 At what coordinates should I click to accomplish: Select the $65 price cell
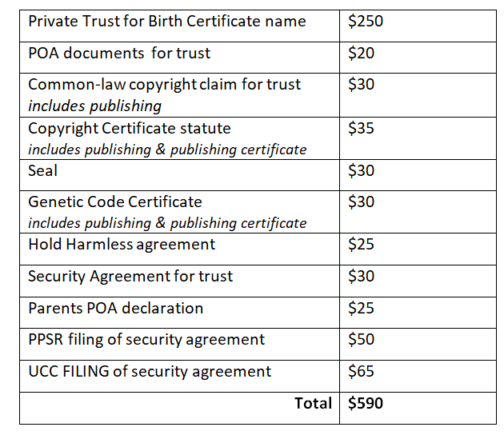click(362, 371)
